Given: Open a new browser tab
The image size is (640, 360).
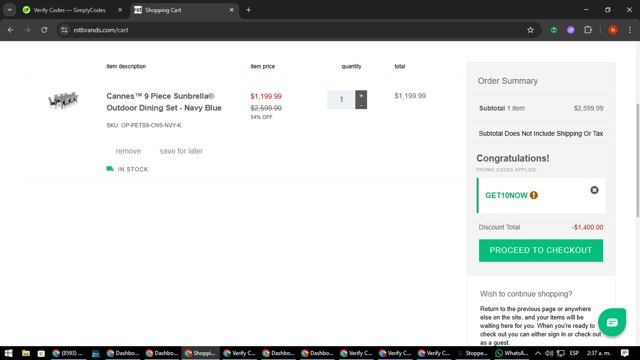Looking at the screenshot, I should click(248, 10).
